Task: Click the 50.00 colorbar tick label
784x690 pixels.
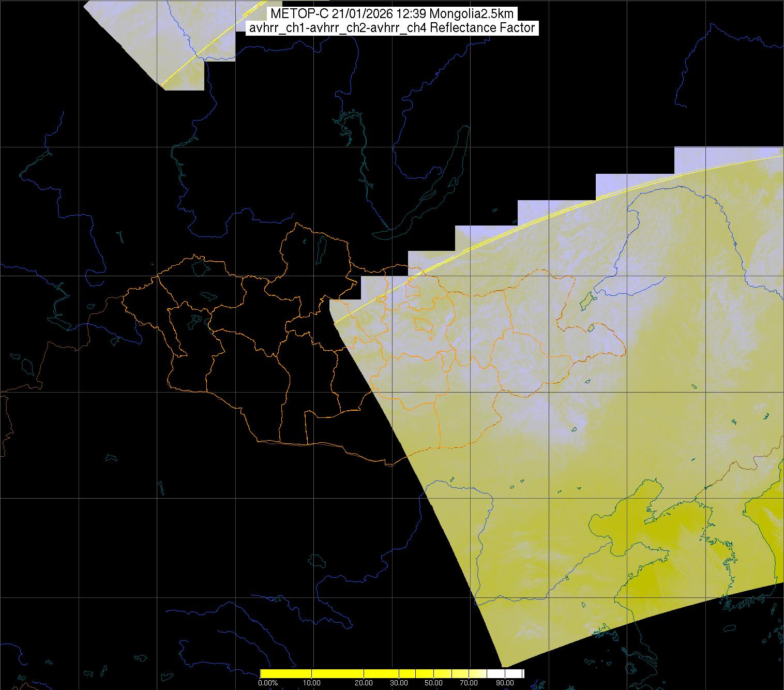Action: (x=433, y=683)
